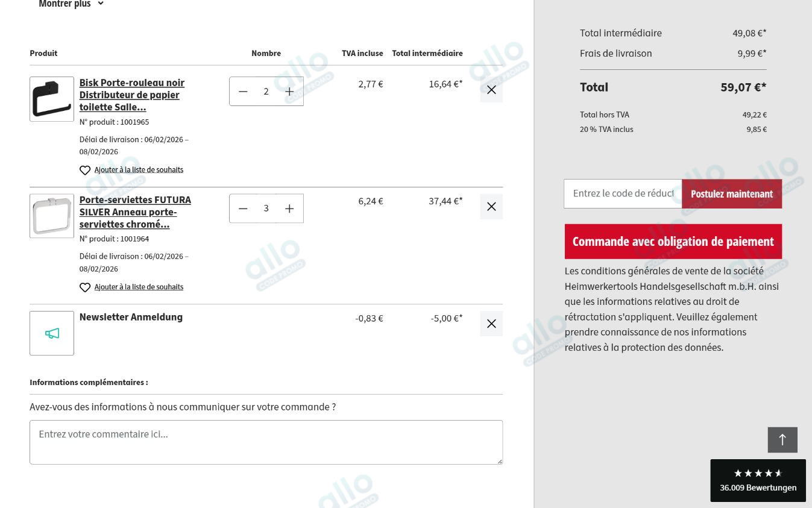Remove FUTURA SILVER item with the X icon
This screenshot has height=508, width=812.
coord(491,206)
